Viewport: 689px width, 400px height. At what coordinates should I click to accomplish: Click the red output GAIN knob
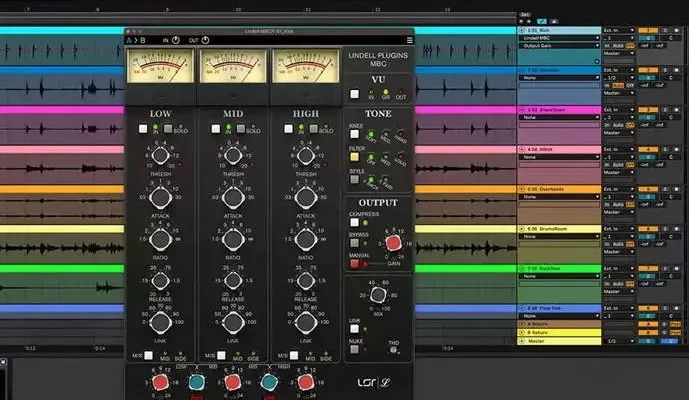click(x=393, y=243)
